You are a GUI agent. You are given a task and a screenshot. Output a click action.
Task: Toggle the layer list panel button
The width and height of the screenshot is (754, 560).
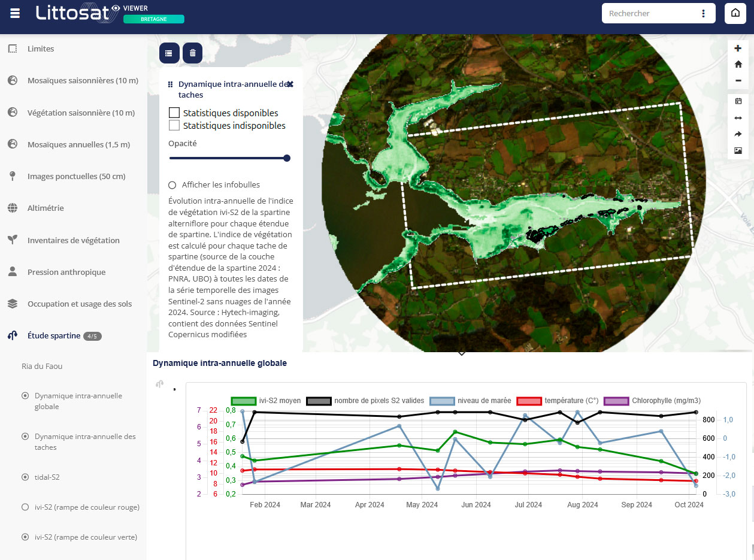pos(169,53)
